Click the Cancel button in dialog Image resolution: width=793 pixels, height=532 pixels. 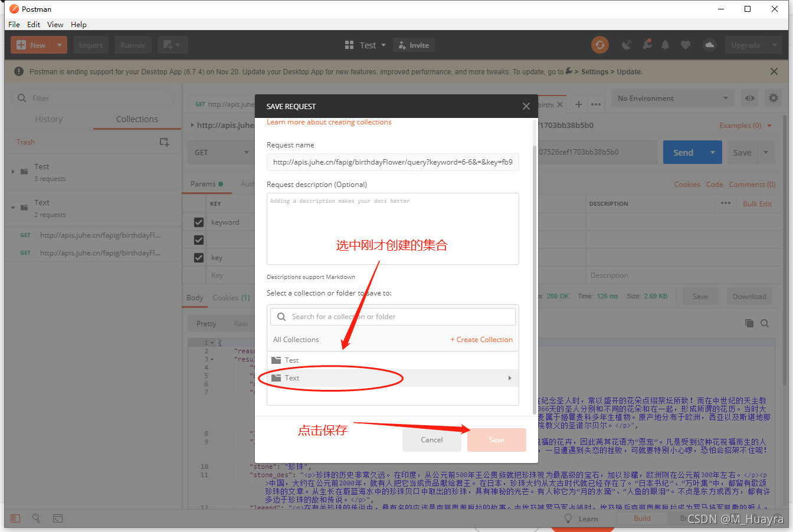(431, 440)
